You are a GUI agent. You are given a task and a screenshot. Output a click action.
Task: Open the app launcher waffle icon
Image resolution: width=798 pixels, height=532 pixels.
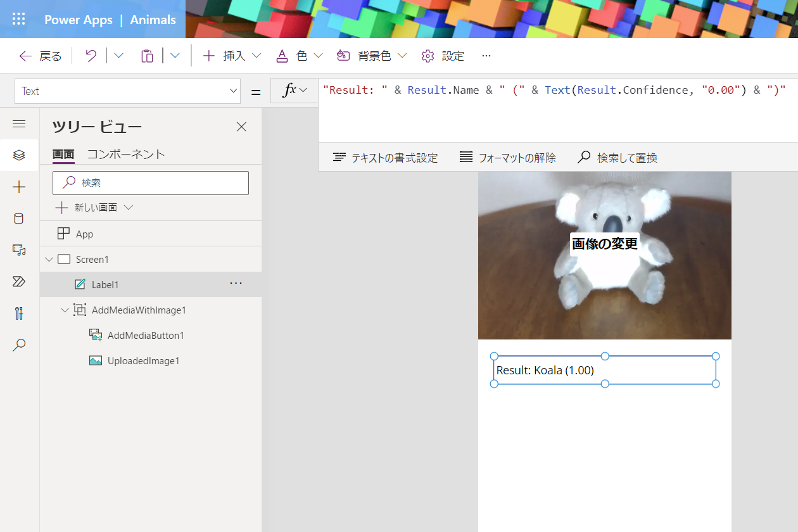click(x=19, y=19)
